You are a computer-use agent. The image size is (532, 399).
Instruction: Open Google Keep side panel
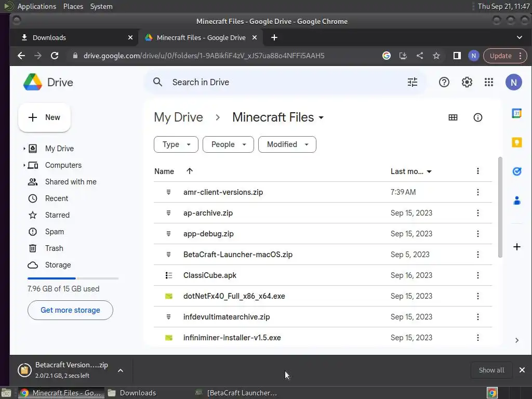tap(517, 142)
